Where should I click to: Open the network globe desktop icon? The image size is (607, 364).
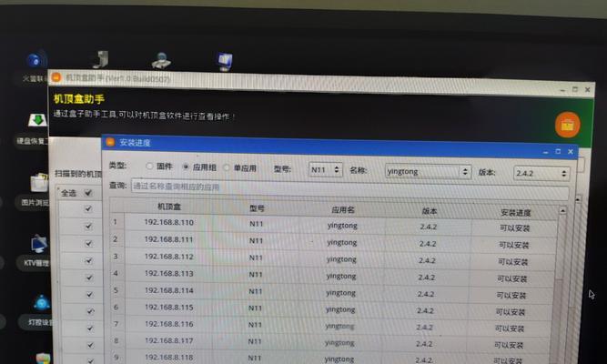(161, 61)
